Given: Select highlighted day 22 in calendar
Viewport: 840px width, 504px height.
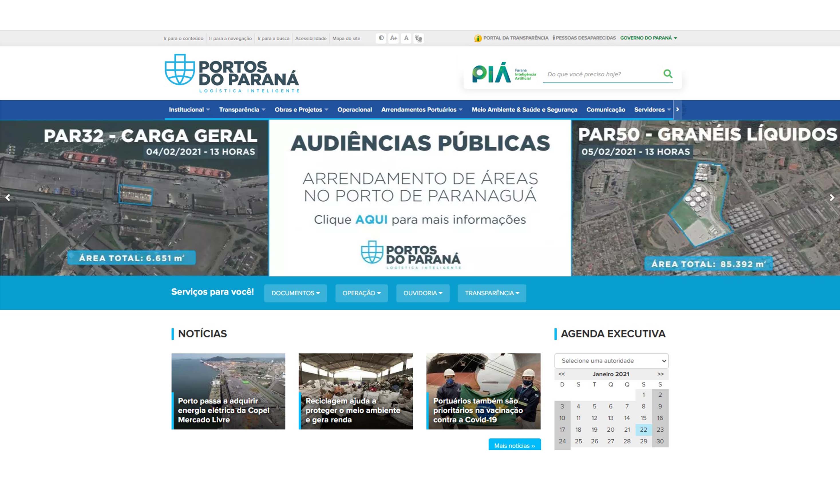Looking at the screenshot, I should pos(643,430).
